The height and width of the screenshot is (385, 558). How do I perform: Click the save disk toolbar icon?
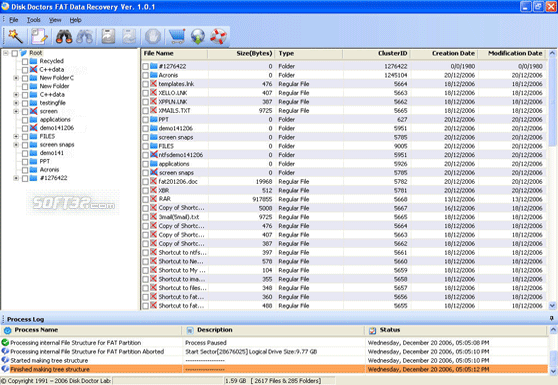(x=109, y=36)
